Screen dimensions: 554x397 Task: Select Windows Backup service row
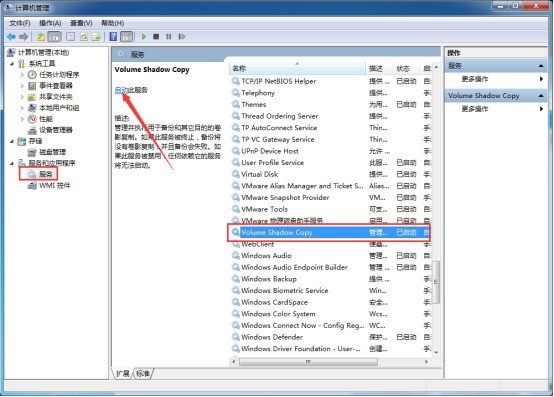(x=330, y=279)
